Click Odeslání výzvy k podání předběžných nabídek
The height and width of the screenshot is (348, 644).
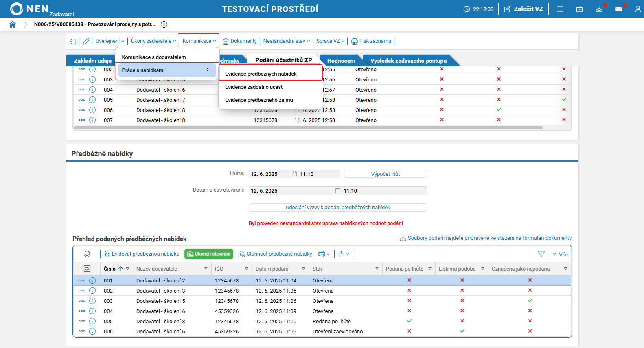coord(337,207)
